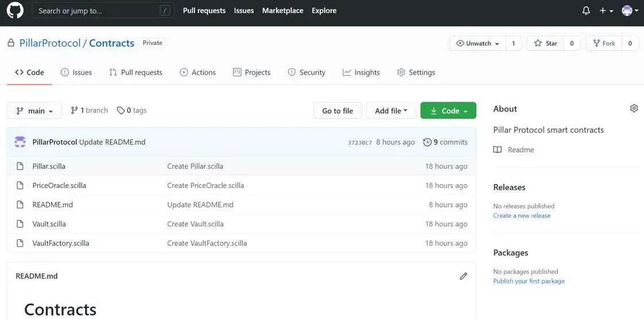Viewport: 644px width, 319px height.
Task: Expand the main branch selector
Action: pyautogui.click(x=34, y=110)
